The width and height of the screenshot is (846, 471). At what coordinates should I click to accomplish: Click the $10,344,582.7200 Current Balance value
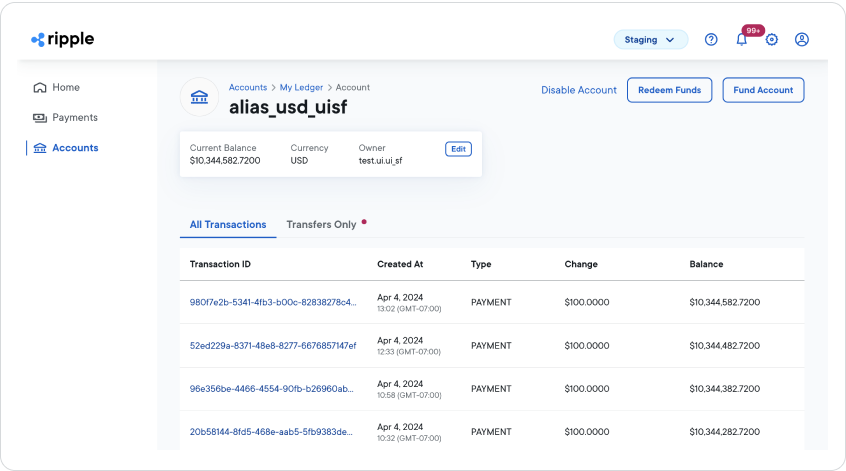225,161
